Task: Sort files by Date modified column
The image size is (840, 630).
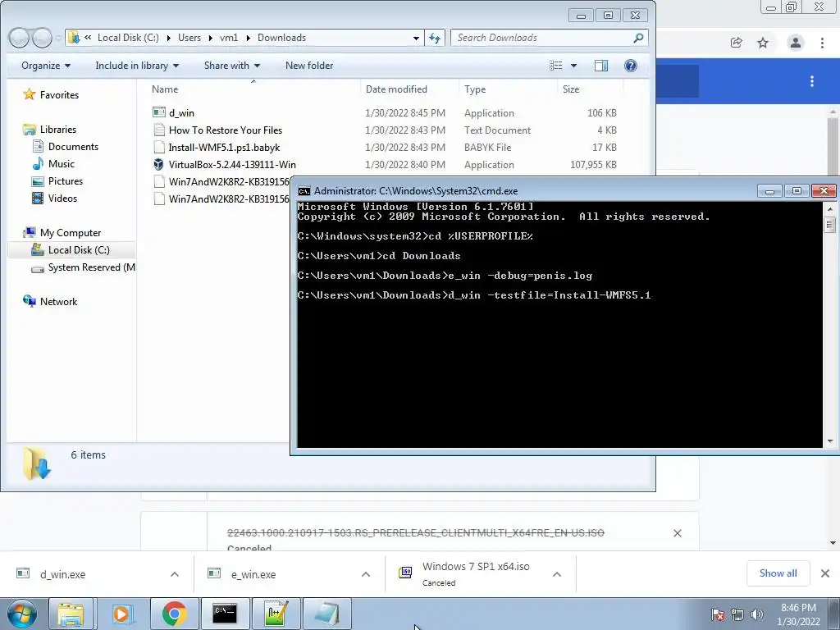Action: tap(396, 89)
